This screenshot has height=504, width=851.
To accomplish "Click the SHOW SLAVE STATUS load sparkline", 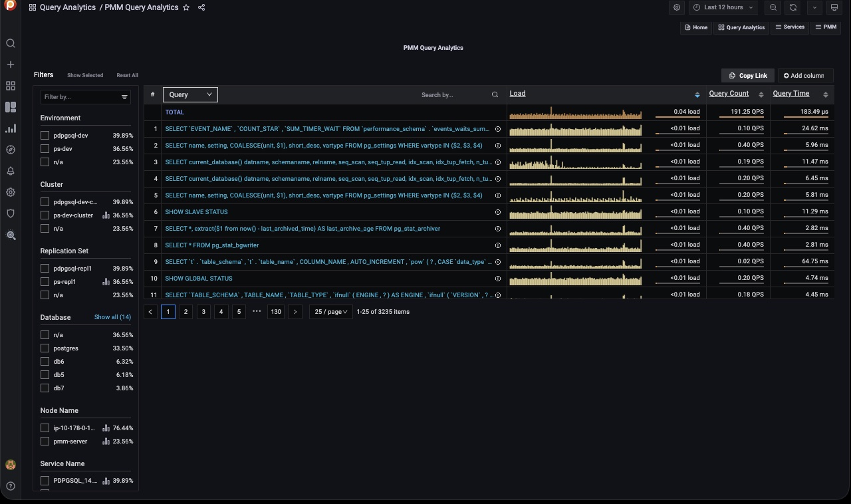I will [576, 212].
